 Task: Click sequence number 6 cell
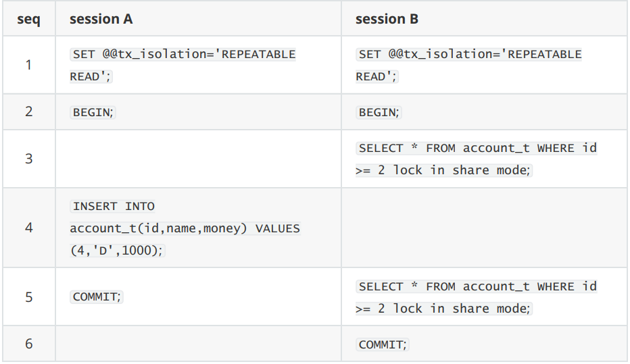29,344
